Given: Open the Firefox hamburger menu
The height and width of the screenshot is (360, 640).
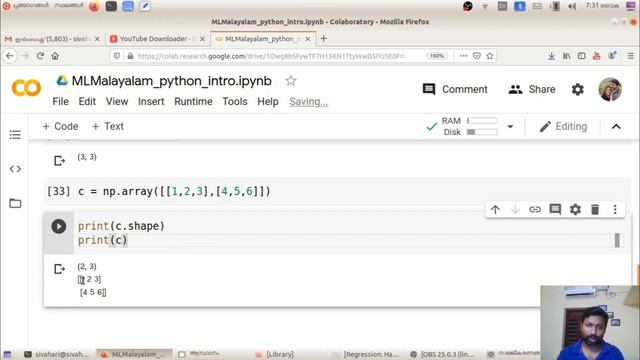Looking at the screenshot, I should [x=631, y=56].
